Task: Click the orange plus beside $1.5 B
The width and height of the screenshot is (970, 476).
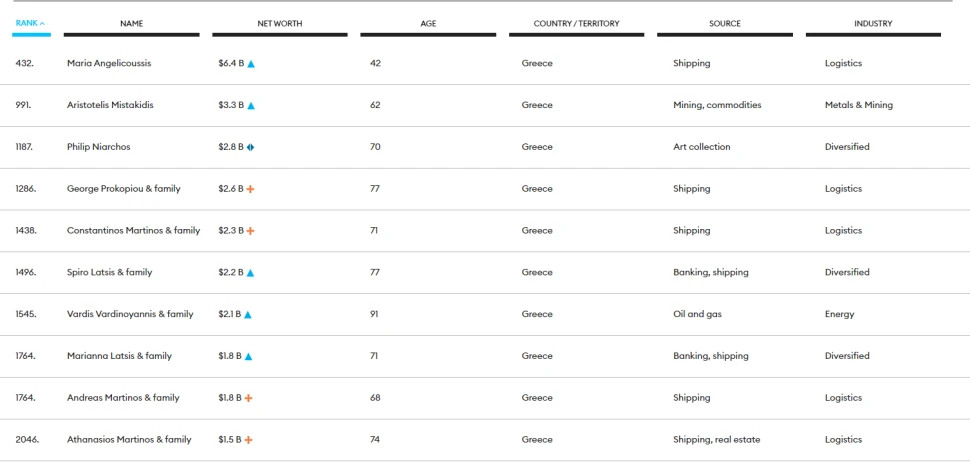Action: pyautogui.click(x=249, y=440)
